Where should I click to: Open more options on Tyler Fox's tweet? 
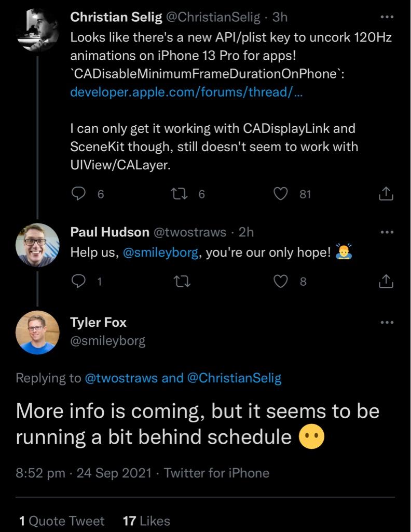(x=387, y=322)
